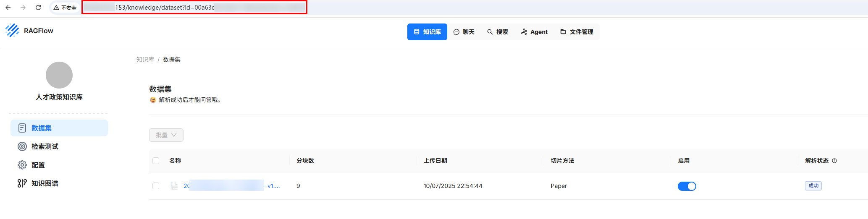The image size is (868, 219).
Task: Reload the page with refresh icon
Action: 38,8
